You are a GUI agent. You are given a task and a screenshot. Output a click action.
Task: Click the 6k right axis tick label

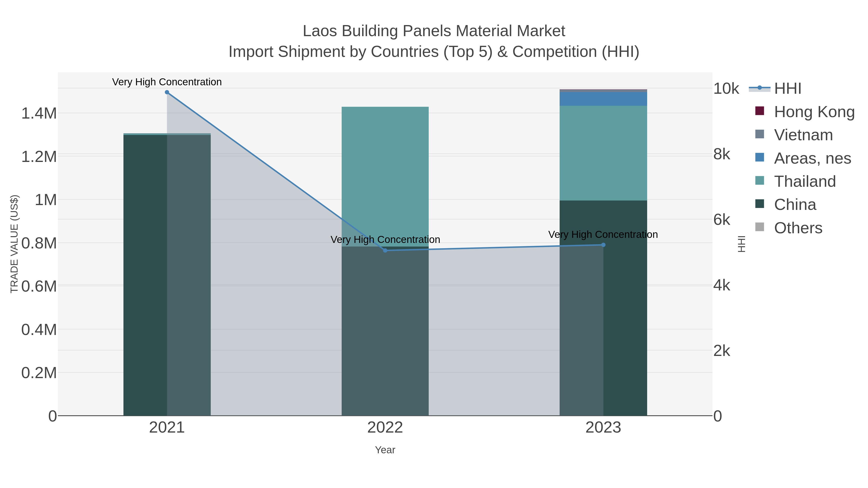tap(722, 220)
